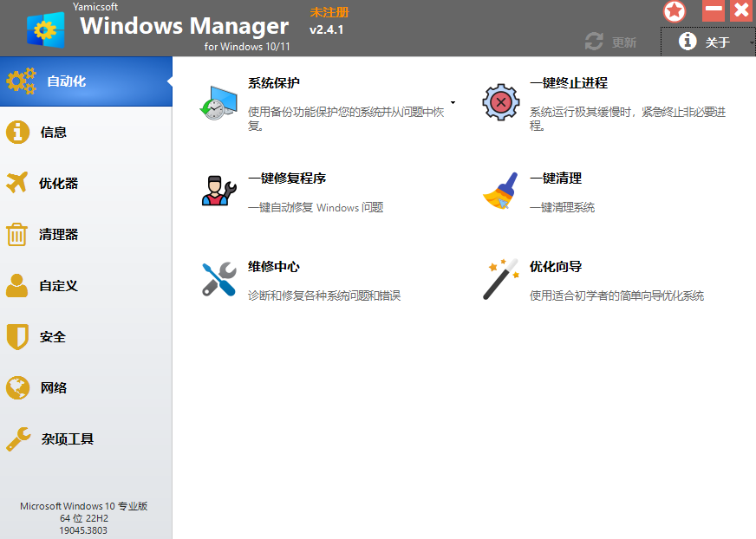Click the 维修中心 tools icon

point(218,279)
